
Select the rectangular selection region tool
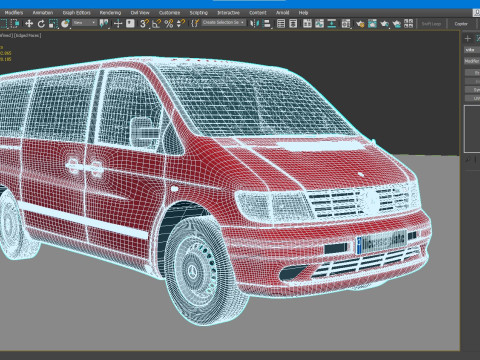pyautogui.click(x=3, y=24)
